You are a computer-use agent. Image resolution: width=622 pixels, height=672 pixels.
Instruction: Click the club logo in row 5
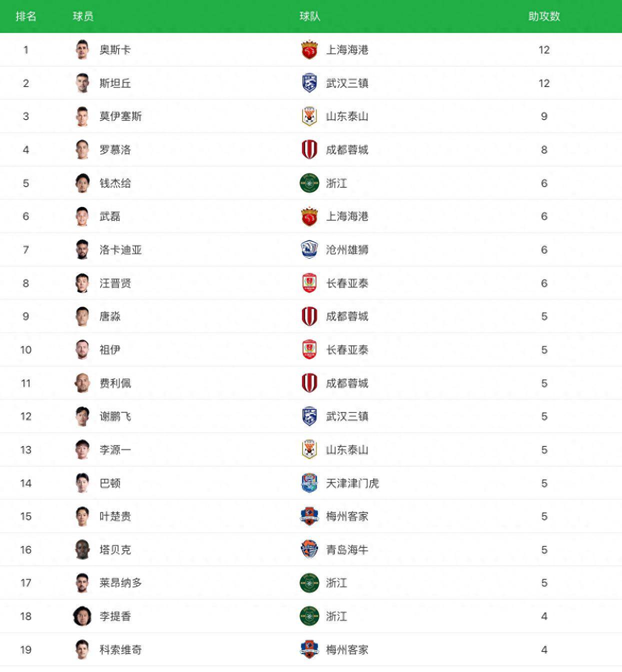coord(309,183)
